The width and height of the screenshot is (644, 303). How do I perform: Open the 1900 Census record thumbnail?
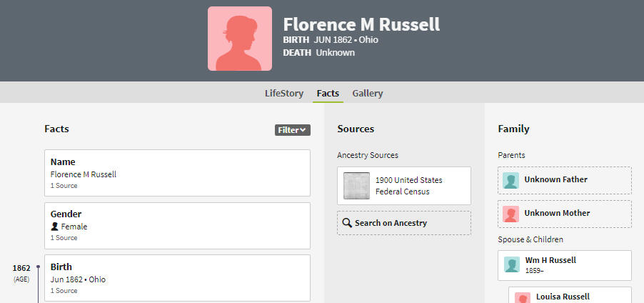356,186
